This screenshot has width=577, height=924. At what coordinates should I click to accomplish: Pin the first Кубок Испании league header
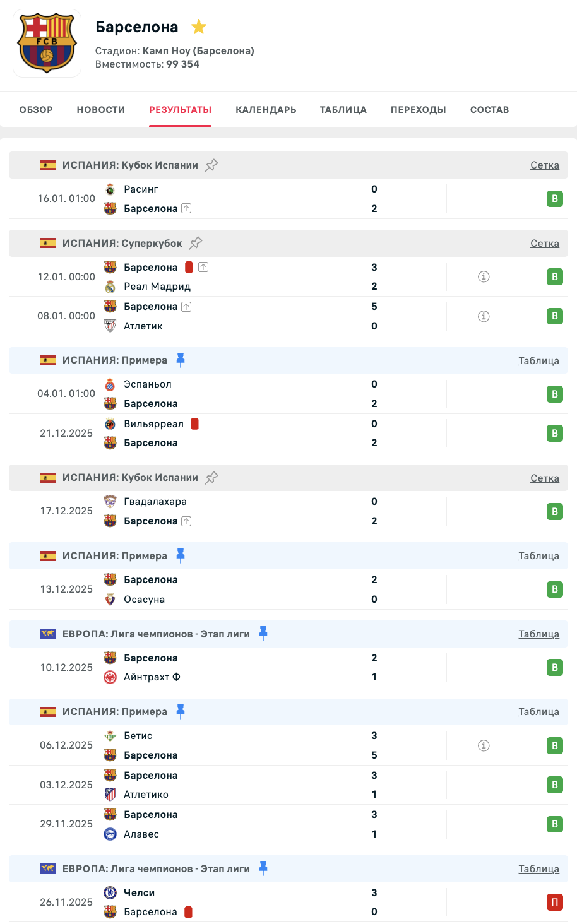(x=211, y=165)
